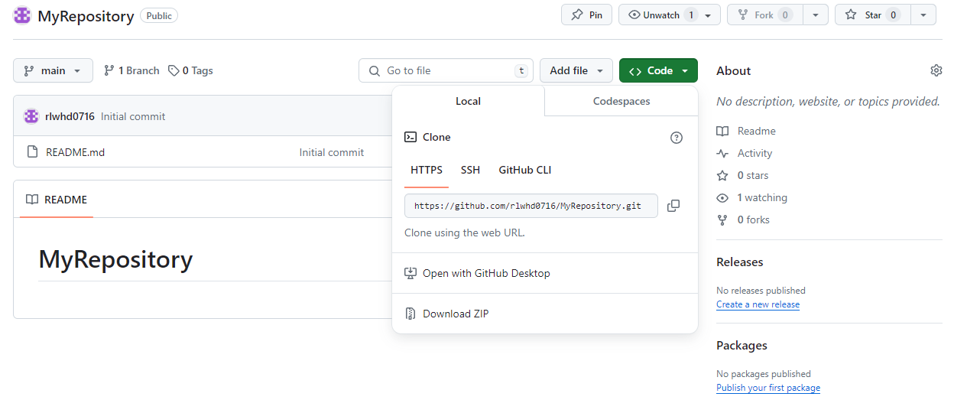
Task: Click the MyRepository heading in README
Action: pos(115,259)
